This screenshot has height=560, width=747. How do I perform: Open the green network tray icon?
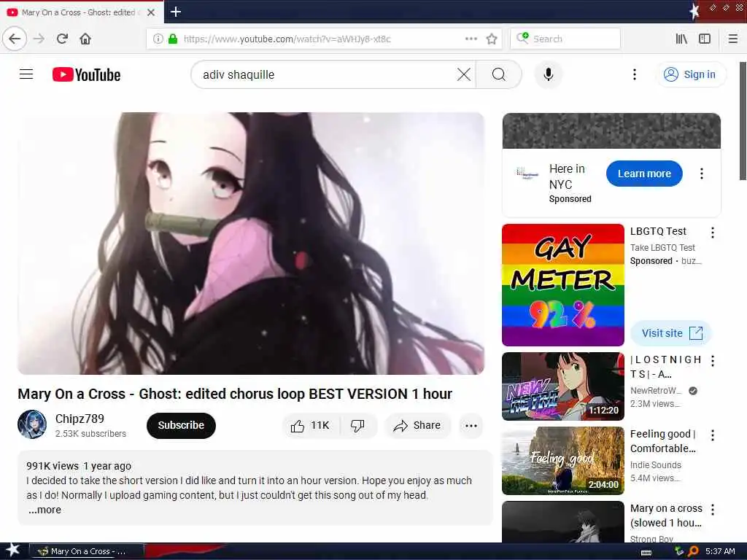click(679, 551)
